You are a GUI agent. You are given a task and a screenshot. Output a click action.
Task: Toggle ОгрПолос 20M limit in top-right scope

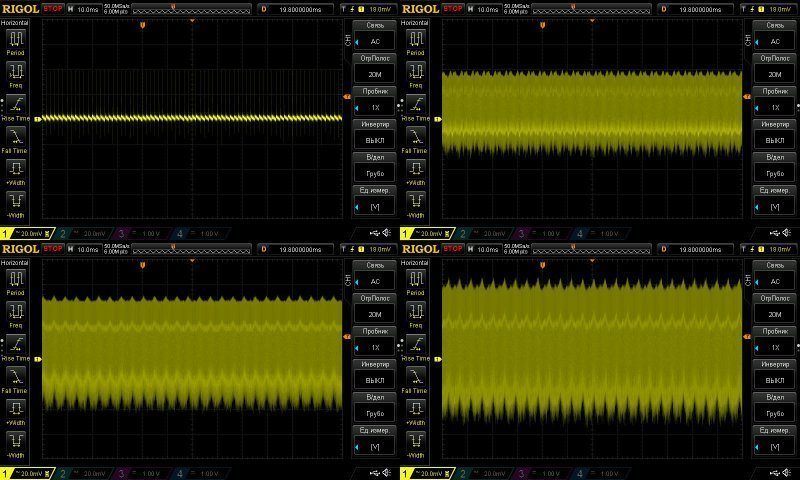click(x=774, y=68)
